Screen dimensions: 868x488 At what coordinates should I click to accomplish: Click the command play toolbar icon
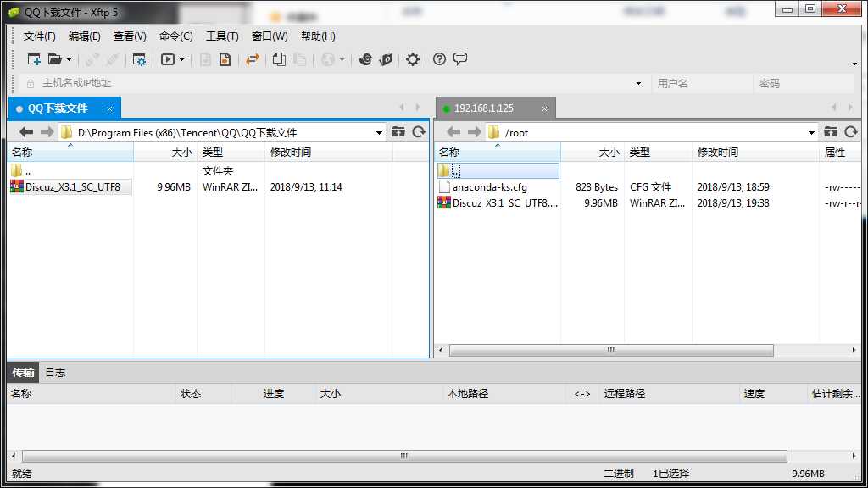pos(168,59)
